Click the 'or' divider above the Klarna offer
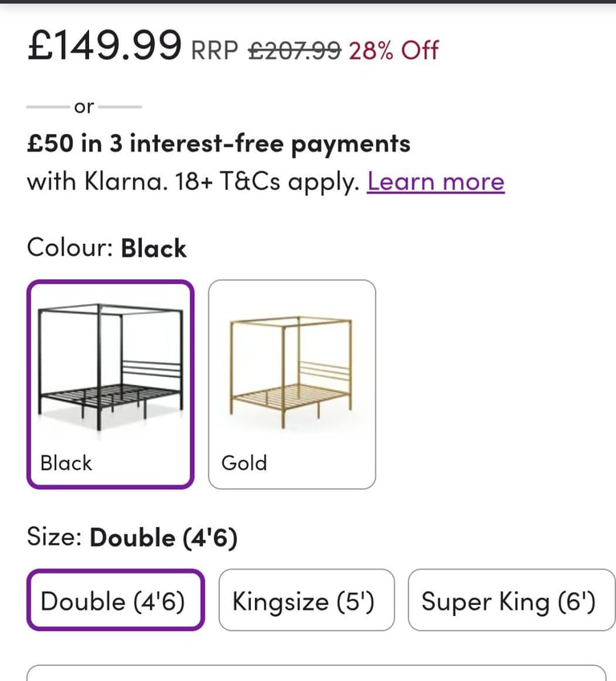 coord(84,107)
